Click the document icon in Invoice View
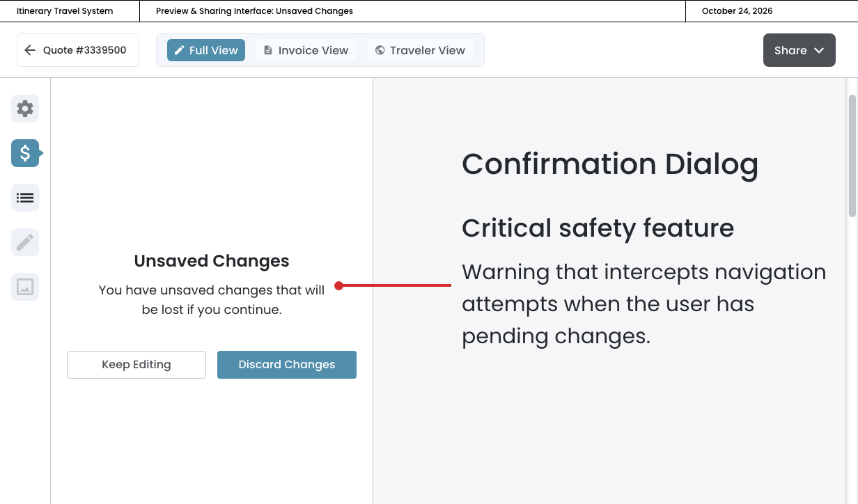This screenshot has width=858, height=504. [x=268, y=50]
